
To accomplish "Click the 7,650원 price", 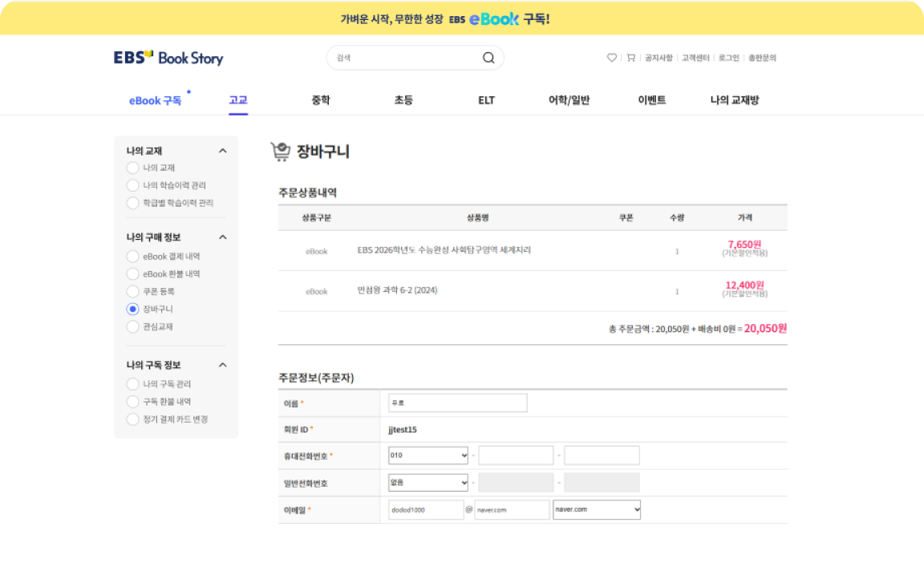I will click(x=744, y=244).
